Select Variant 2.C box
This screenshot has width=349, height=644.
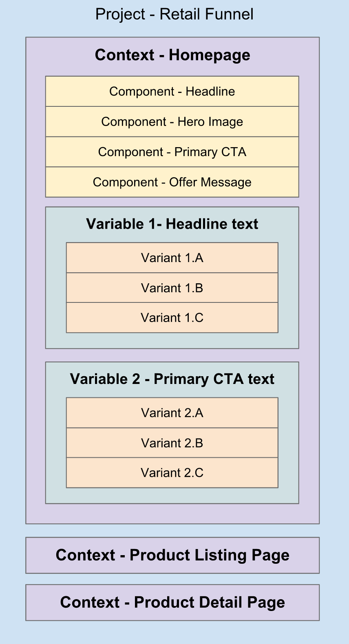pos(172,473)
